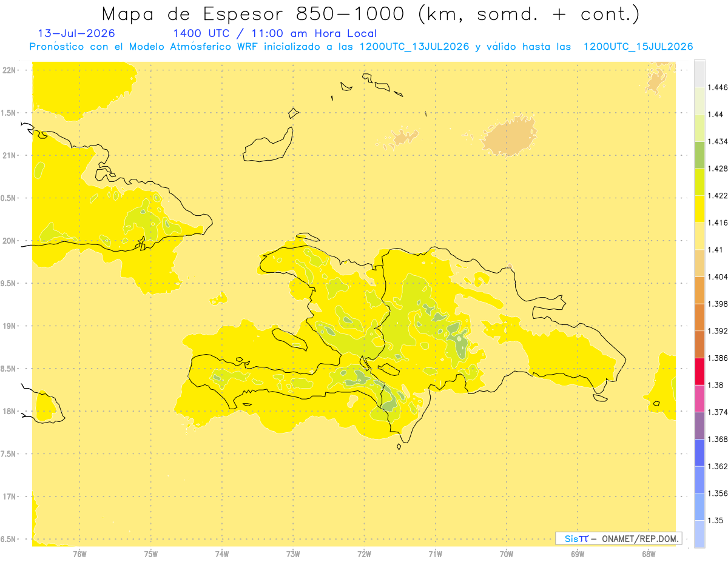Click the '68W' longitude label

tap(649, 554)
